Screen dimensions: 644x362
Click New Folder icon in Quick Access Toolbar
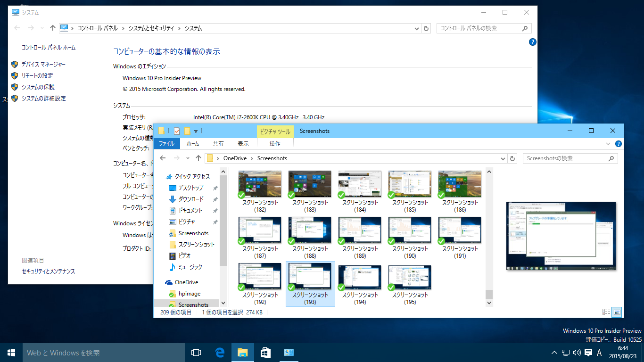(187, 131)
